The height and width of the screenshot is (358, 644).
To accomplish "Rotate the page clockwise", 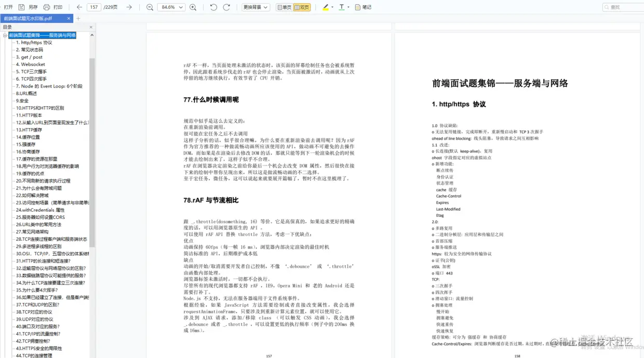I will pyautogui.click(x=226, y=7).
